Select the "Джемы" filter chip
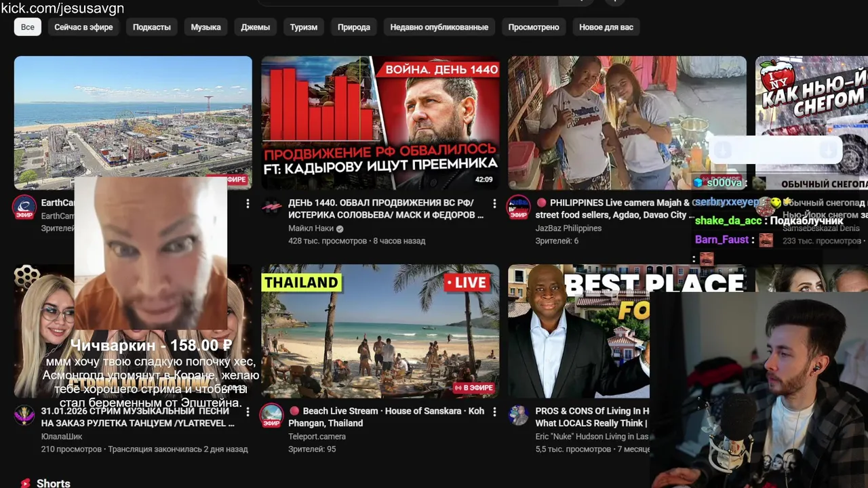Image resolution: width=868 pixels, height=488 pixels. tap(255, 27)
